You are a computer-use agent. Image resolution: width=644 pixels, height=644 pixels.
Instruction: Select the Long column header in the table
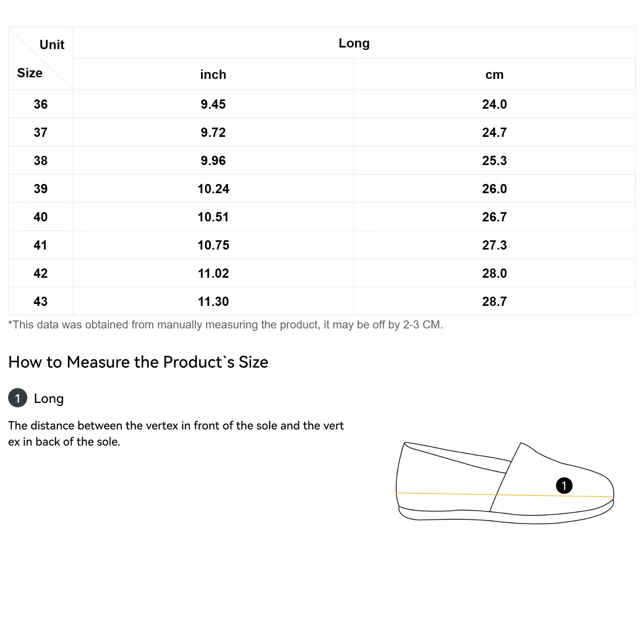click(x=354, y=43)
